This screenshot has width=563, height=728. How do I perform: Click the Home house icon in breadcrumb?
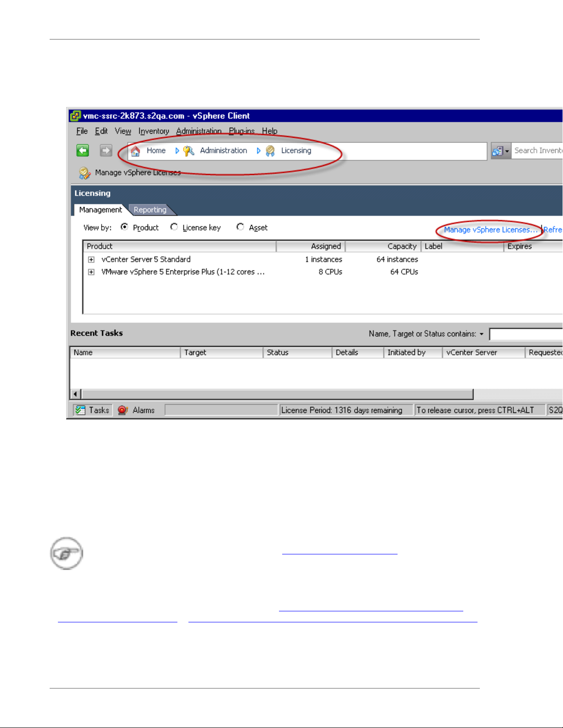pyautogui.click(x=136, y=151)
